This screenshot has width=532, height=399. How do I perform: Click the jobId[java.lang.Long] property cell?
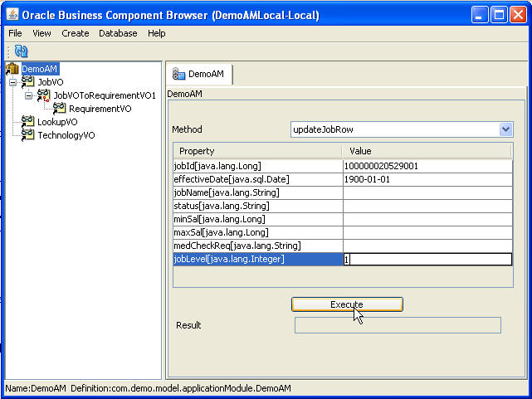[x=258, y=166]
